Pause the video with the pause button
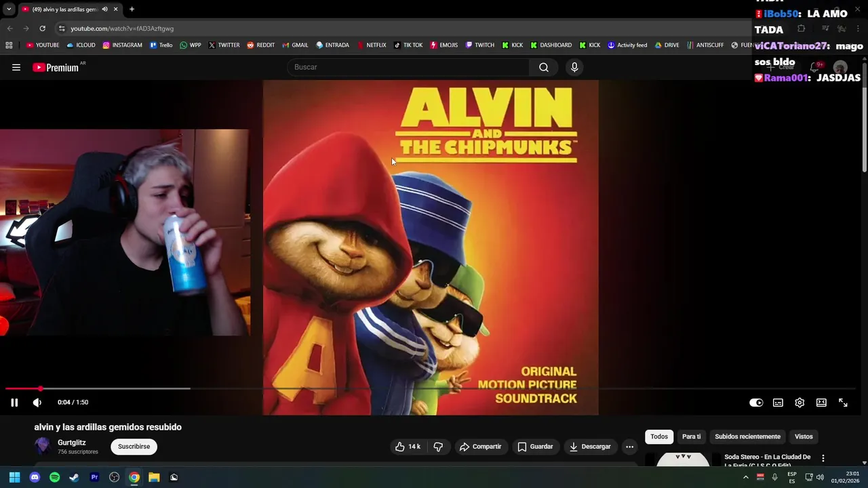Image resolution: width=868 pixels, height=488 pixels. [14, 403]
